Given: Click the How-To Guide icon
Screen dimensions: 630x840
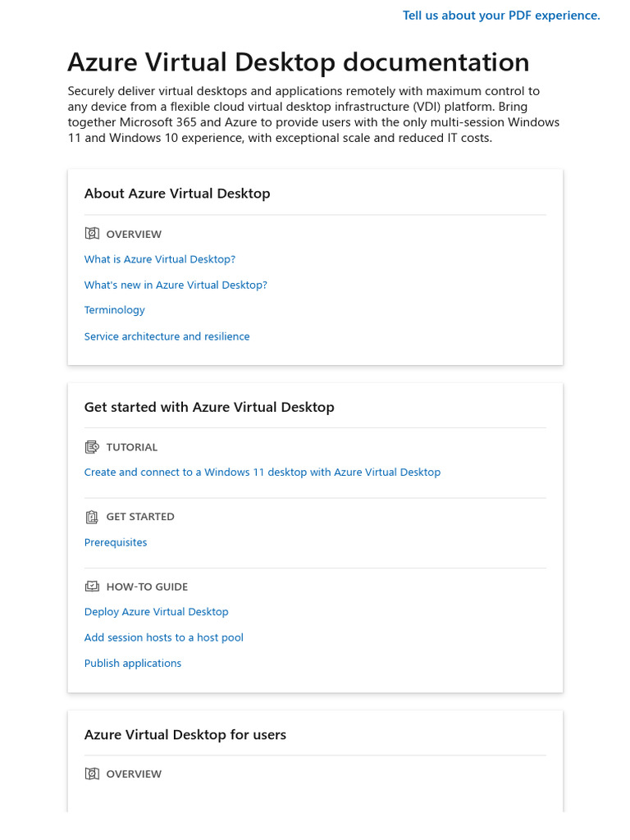Looking at the screenshot, I should (92, 587).
